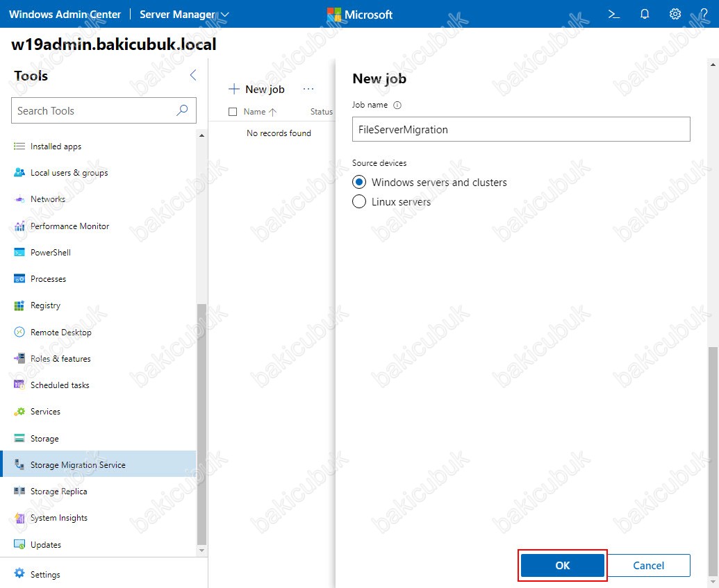The height and width of the screenshot is (588, 719).
Task: Open the Server Manager dropdown
Action: tap(184, 15)
